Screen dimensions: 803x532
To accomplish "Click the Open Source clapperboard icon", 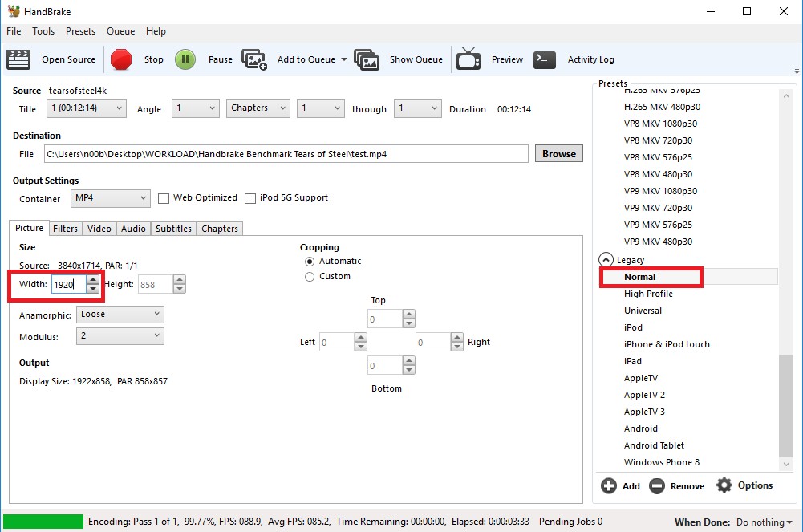I will [x=18, y=59].
